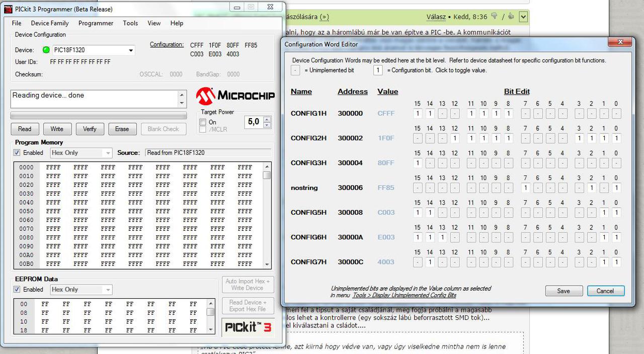This screenshot has height=354, width=644.
Task: Click the Configuration link
Action: [x=167, y=45]
